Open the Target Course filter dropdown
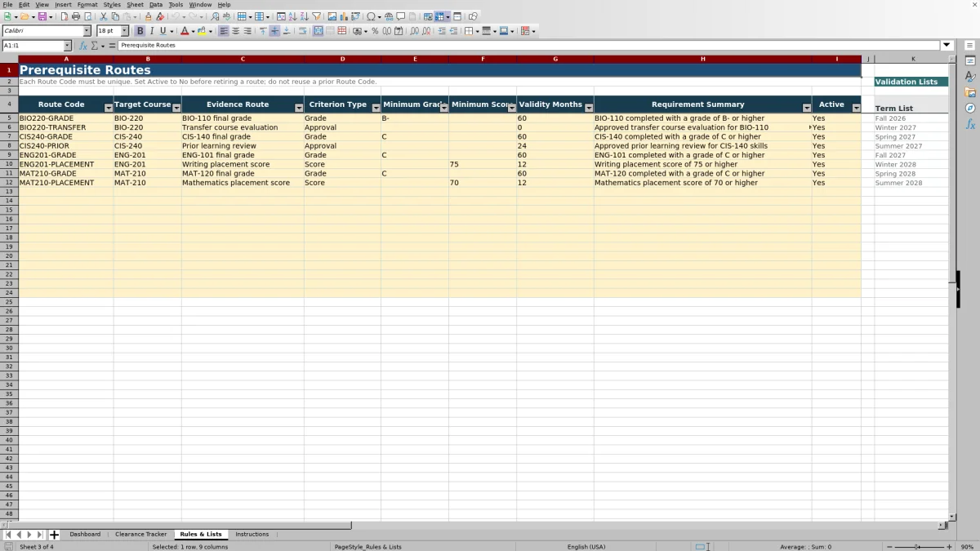The image size is (980, 551). coord(176,108)
